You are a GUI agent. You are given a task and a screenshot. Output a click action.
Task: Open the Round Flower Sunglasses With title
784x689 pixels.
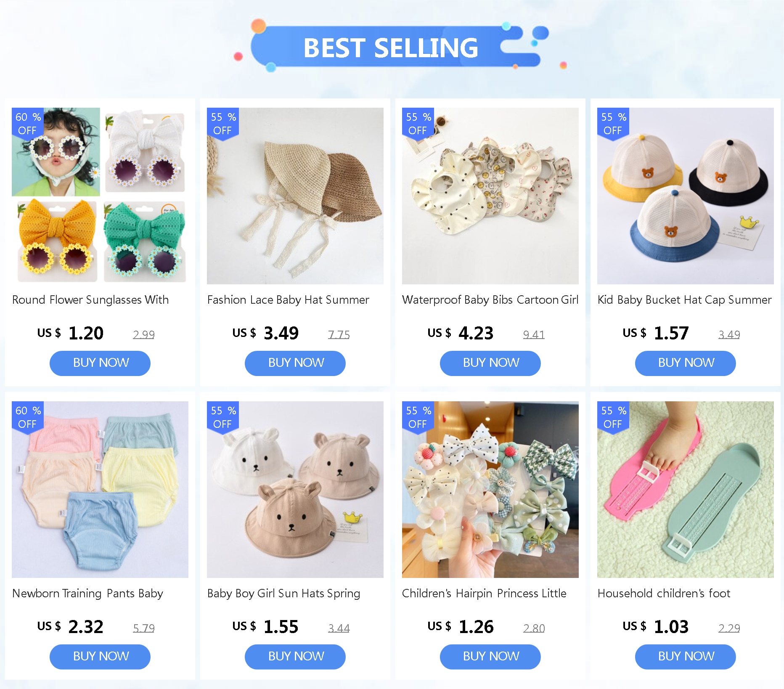pyautogui.click(x=90, y=300)
